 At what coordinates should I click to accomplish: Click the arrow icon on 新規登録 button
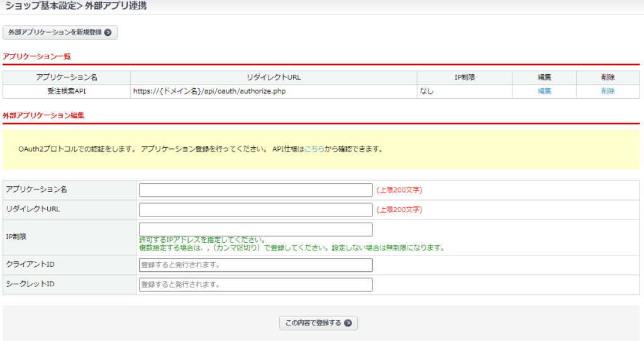tap(108, 32)
